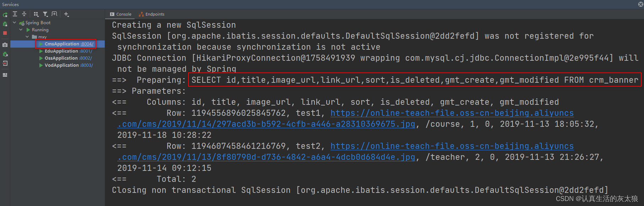Viewport: 644px width, 206px height.
Task: Switch to the Endpoints tab
Action: pos(152,14)
